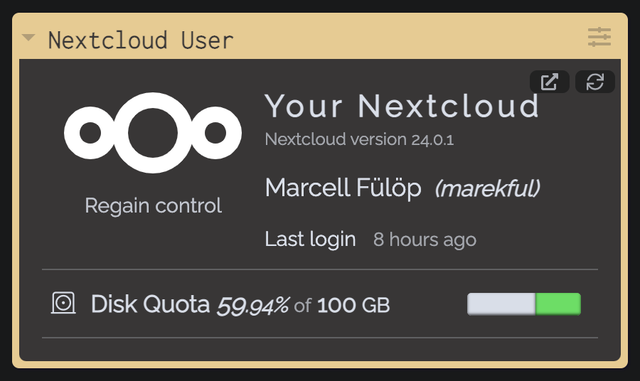Image resolution: width=640 pixels, height=381 pixels.
Task: Click the (marekful) username
Action: (x=487, y=189)
